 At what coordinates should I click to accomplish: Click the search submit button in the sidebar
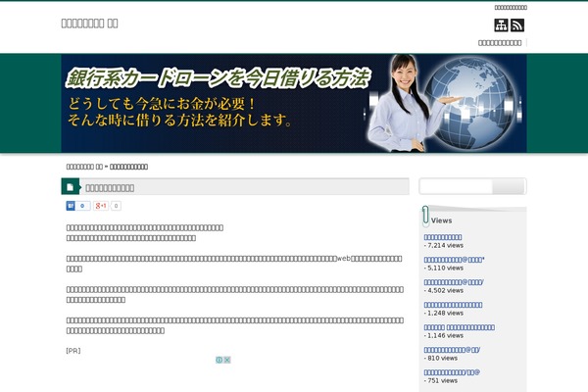click(x=509, y=186)
